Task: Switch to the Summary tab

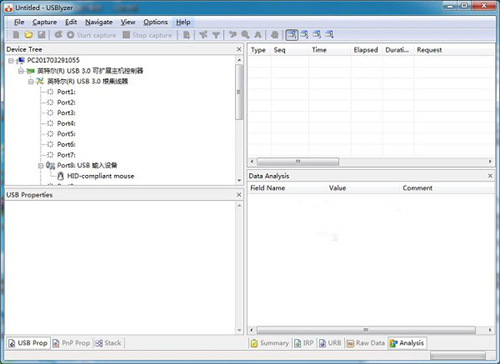Action: click(x=270, y=343)
